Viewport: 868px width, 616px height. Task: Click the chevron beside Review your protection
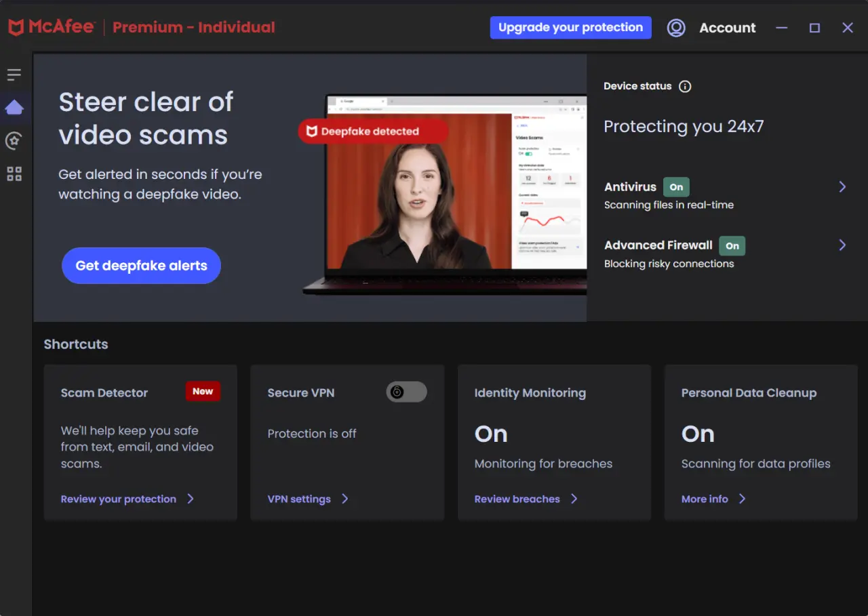(191, 499)
